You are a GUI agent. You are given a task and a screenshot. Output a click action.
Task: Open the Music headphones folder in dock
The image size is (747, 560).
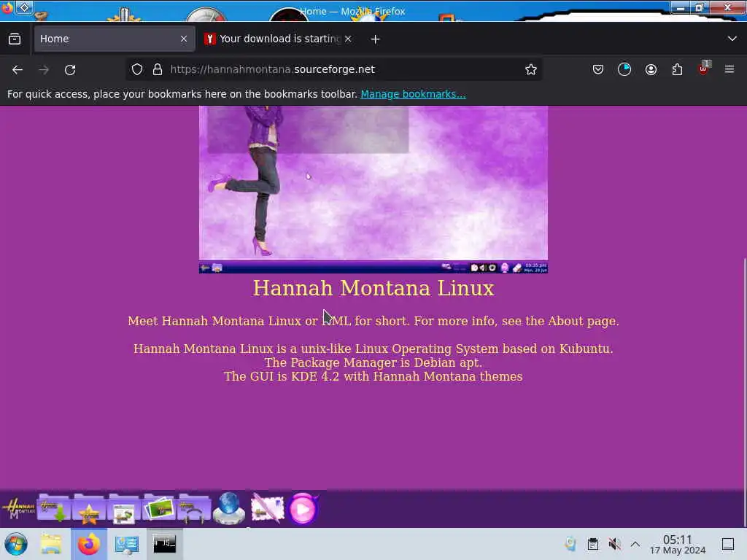click(194, 508)
